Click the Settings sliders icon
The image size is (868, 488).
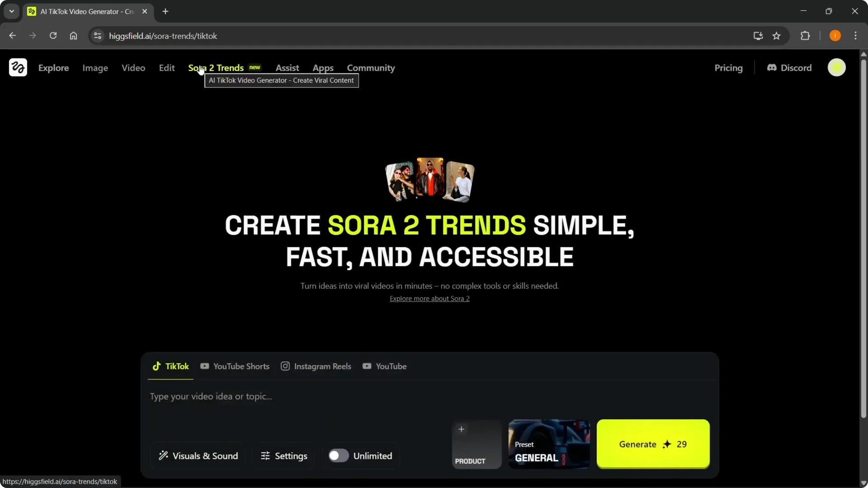[266, 456]
